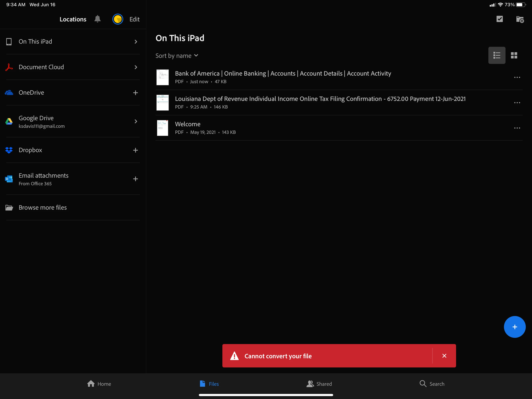Add OneDrive account with plus icon
This screenshot has height=399, width=532.
tap(135, 93)
